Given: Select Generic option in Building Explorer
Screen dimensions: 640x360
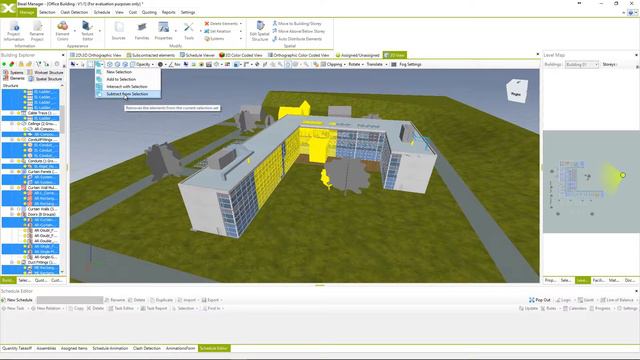Looking at the screenshot, I should coord(14,78).
